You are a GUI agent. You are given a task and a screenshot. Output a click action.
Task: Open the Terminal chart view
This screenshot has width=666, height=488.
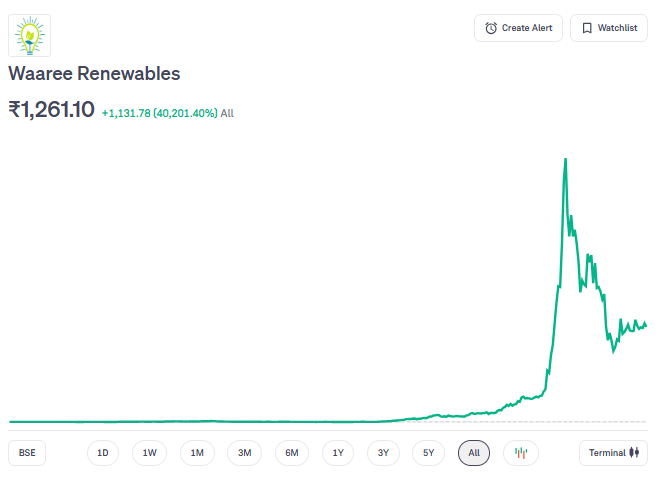(613, 453)
